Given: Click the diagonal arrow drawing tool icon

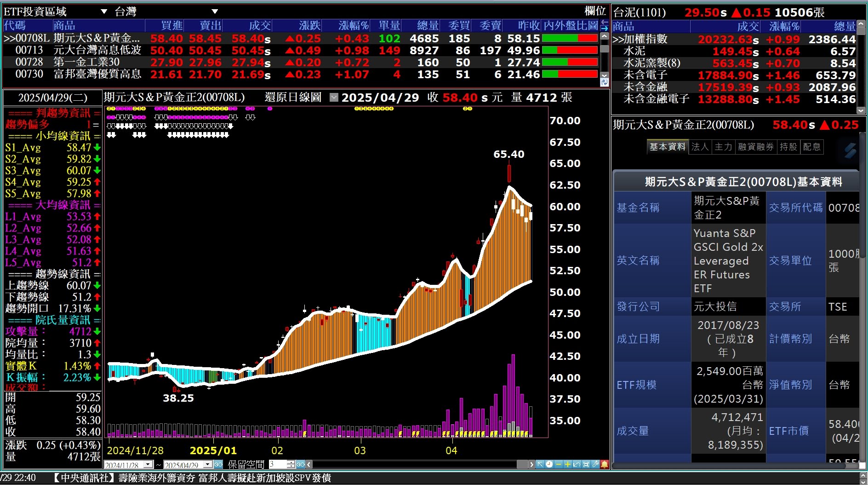Looking at the screenshot, I should point(540,464).
